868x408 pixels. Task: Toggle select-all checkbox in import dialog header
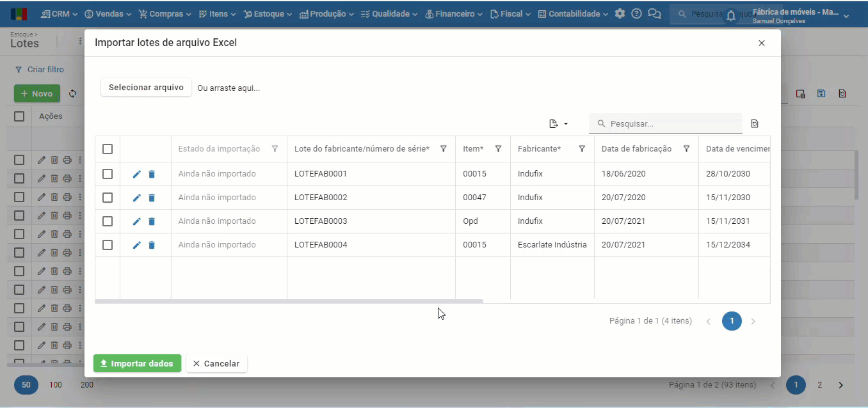108,149
